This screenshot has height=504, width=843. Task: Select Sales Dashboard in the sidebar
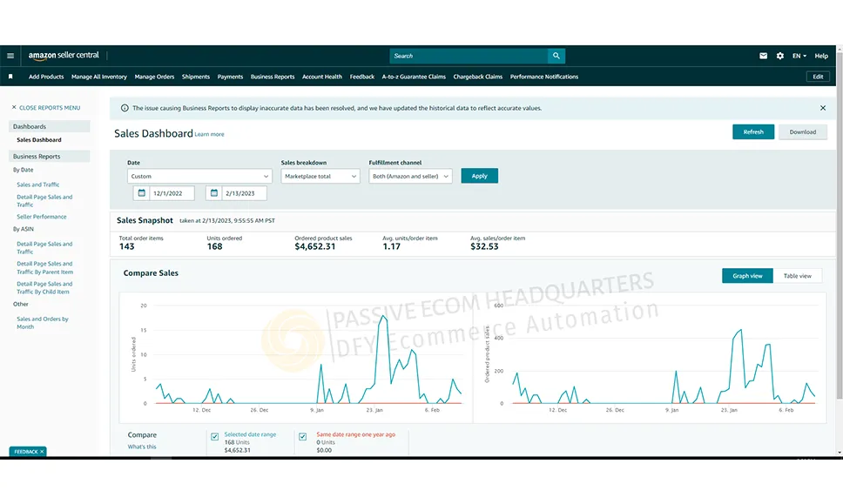(39, 139)
